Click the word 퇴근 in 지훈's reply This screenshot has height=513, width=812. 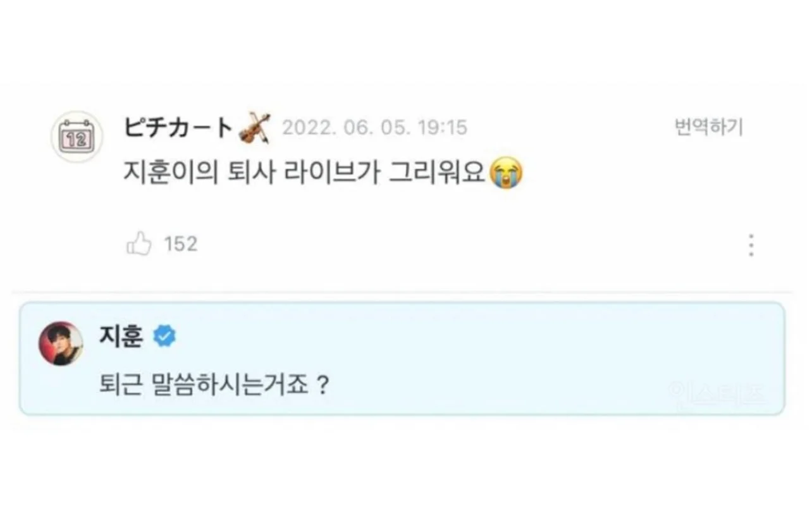(120, 385)
